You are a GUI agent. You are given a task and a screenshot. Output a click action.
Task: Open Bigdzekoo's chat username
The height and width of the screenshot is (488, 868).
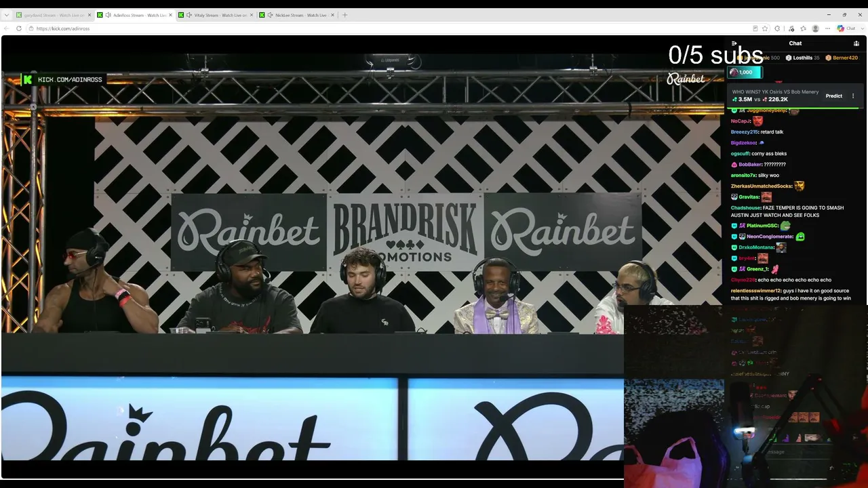coord(743,143)
